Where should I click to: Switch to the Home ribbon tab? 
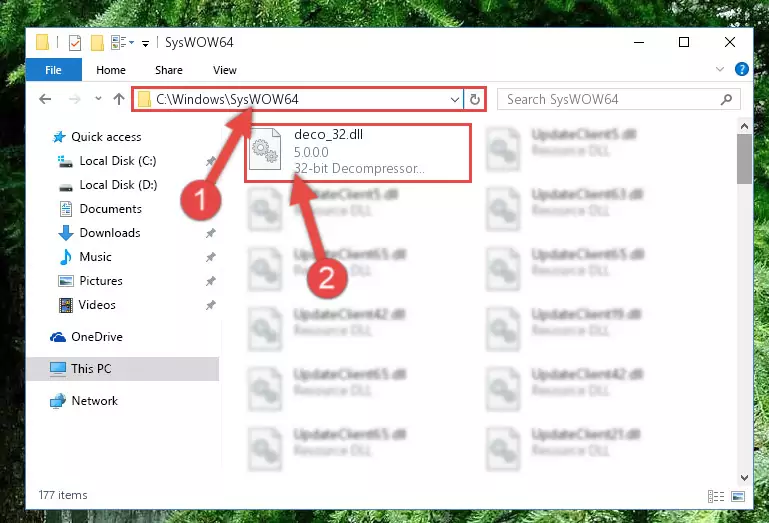point(111,70)
